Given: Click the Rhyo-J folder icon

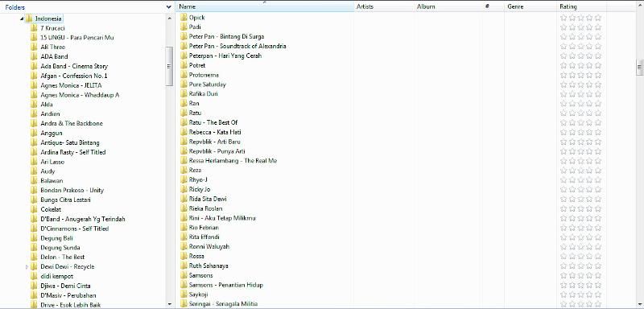Looking at the screenshot, I should [184, 179].
